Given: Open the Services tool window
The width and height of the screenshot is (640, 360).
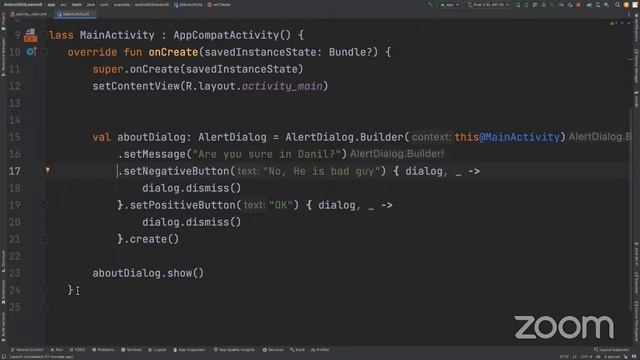Looking at the screenshot, I should pyautogui.click(x=273, y=350).
